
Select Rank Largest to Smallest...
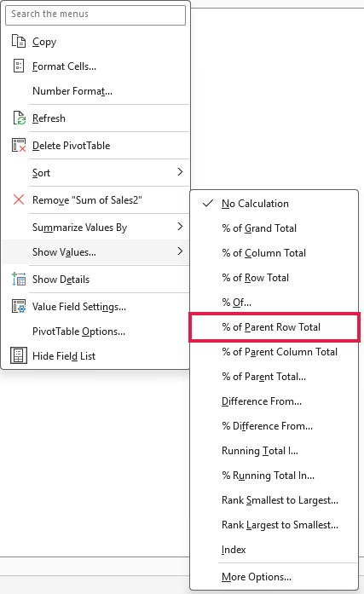point(274,525)
